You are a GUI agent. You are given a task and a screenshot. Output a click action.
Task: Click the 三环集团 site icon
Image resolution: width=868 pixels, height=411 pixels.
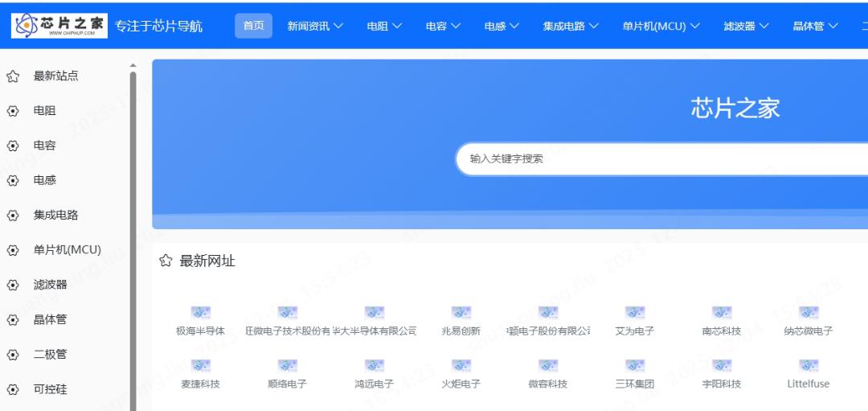[635, 365]
